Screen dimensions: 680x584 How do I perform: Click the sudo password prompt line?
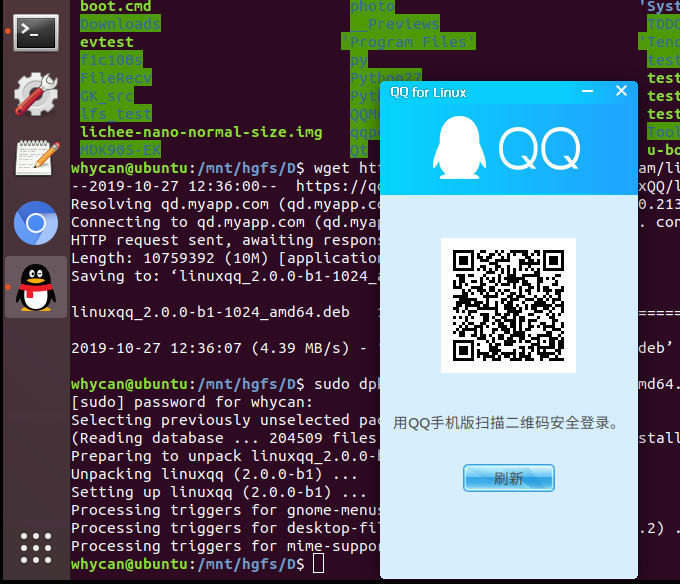coord(192,402)
